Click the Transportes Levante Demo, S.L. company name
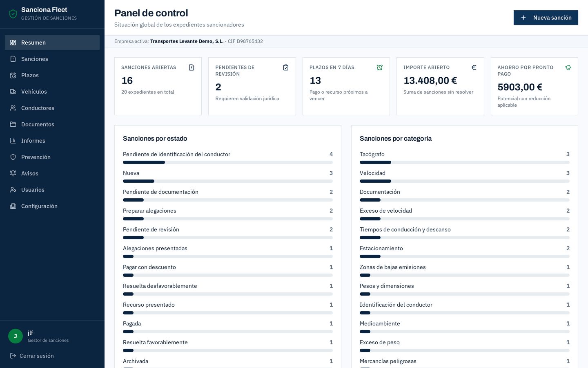Viewport: 588px width, 368px height. point(187,41)
